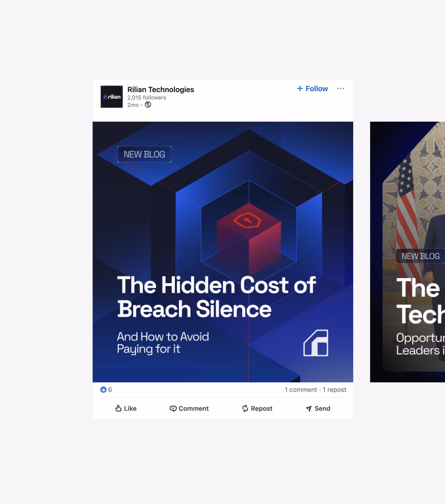Expand the Repost options
The height and width of the screenshot is (504, 445).
[x=257, y=408]
